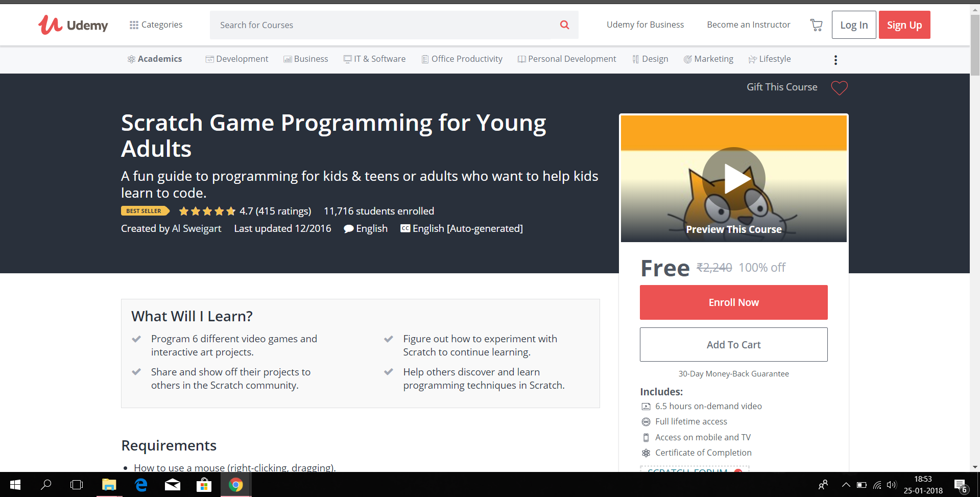Image resolution: width=980 pixels, height=497 pixels.
Task: Open Microsoft Edge from taskbar
Action: pyautogui.click(x=141, y=485)
